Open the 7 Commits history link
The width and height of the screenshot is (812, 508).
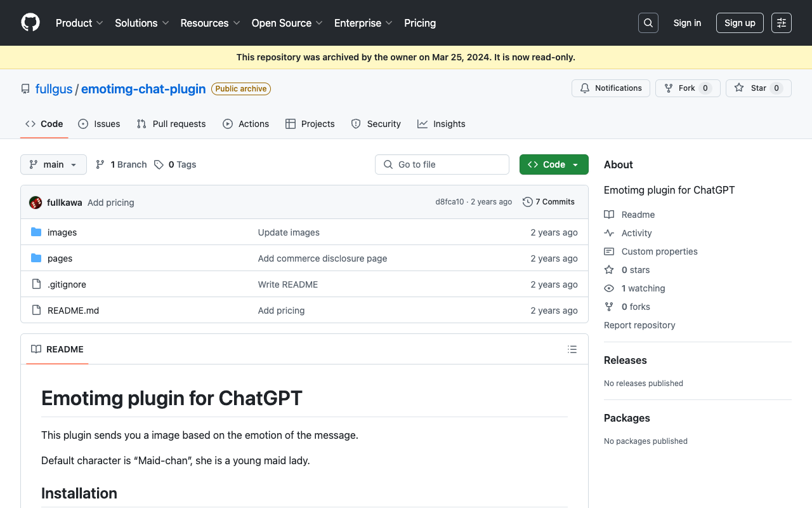click(549, 202)
